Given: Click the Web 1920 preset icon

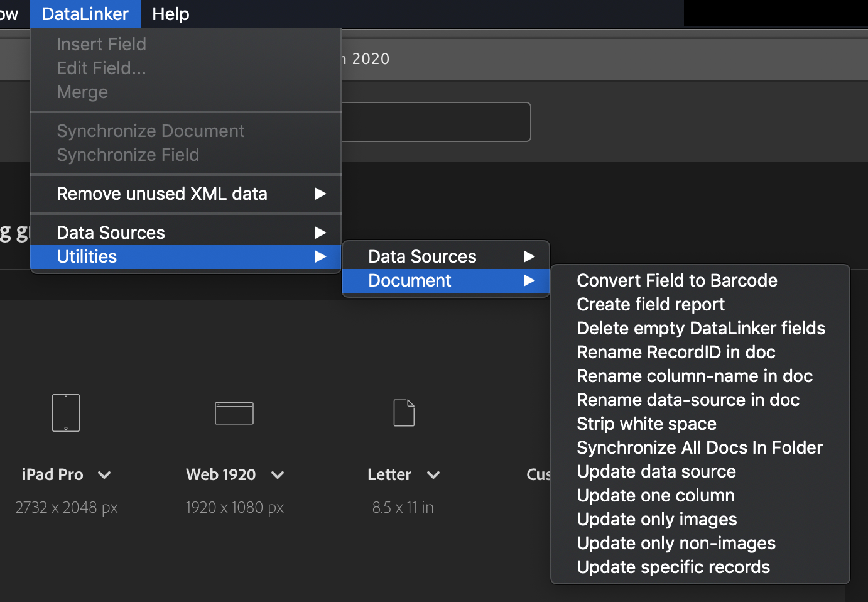Looking at the screenshot, I should 234,413.
